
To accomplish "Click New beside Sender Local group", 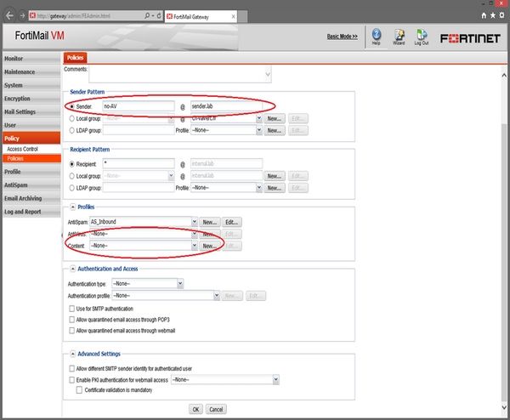I will (x=275, y=119).
